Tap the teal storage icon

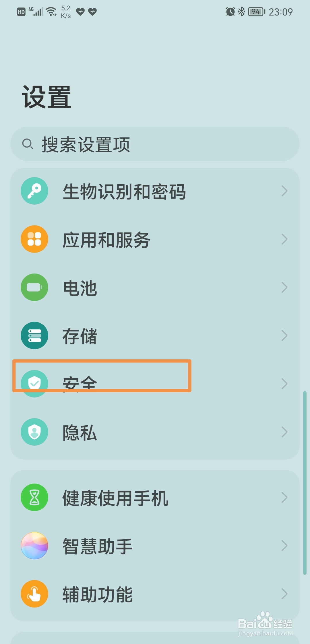[34, 335]
